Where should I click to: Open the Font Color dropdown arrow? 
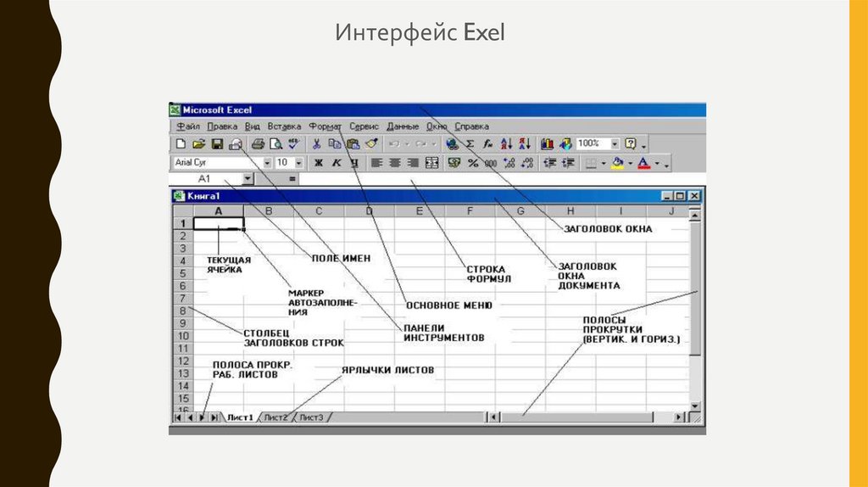coord(657,164)
